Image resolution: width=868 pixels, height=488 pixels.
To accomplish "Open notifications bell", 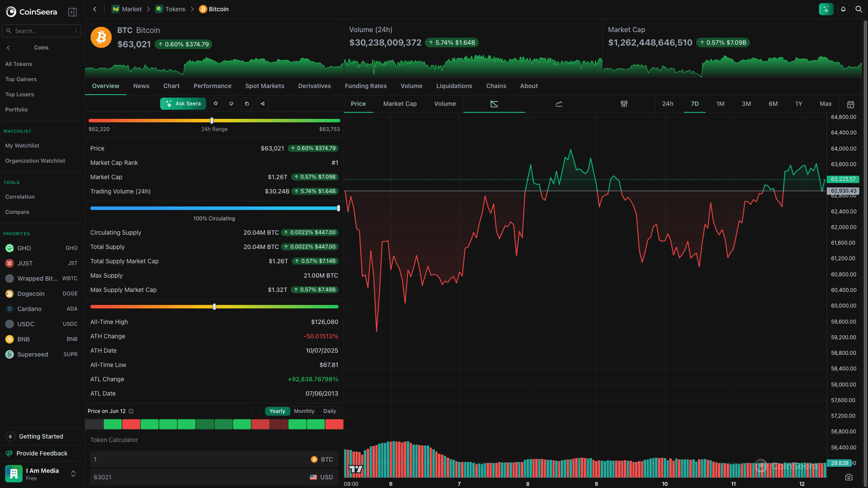I will [x=843, y=9].
